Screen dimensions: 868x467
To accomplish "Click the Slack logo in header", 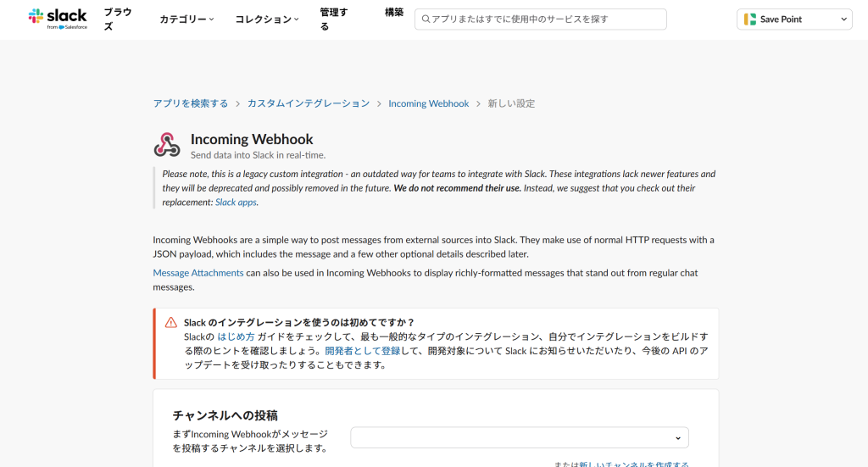I will click(58, 19).
